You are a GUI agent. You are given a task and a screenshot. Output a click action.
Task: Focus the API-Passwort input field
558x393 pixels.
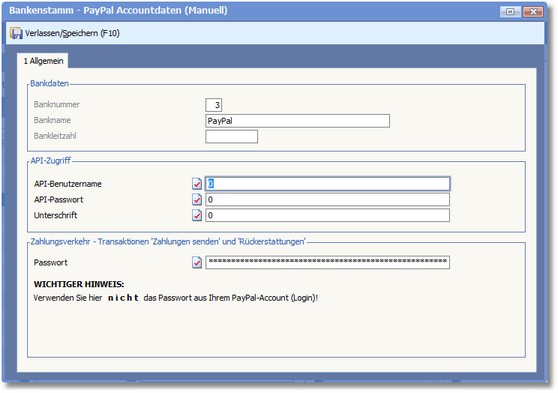click(x=328, y=199)
